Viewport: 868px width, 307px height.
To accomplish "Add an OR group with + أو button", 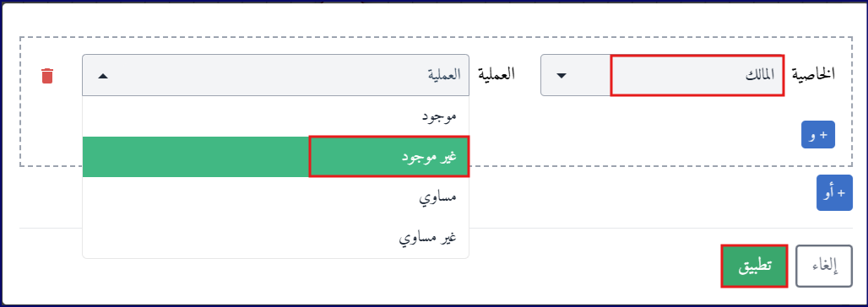I will (x=834, y=192).
